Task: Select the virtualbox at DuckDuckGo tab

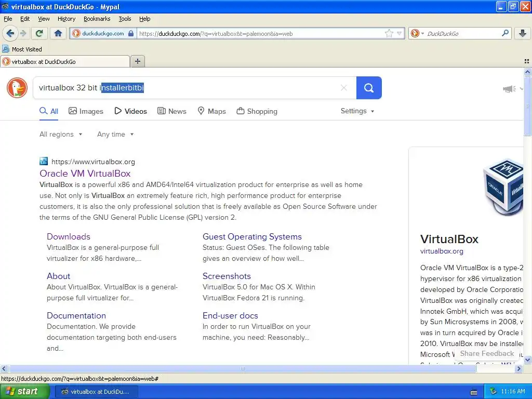Action: pyautogui.click(x=65, y=61)
